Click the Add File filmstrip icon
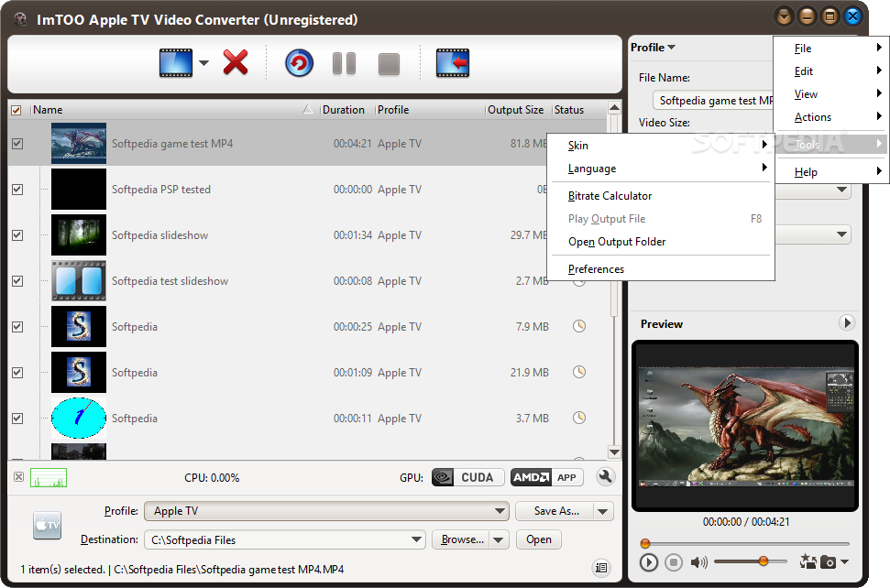 [175, 63]
